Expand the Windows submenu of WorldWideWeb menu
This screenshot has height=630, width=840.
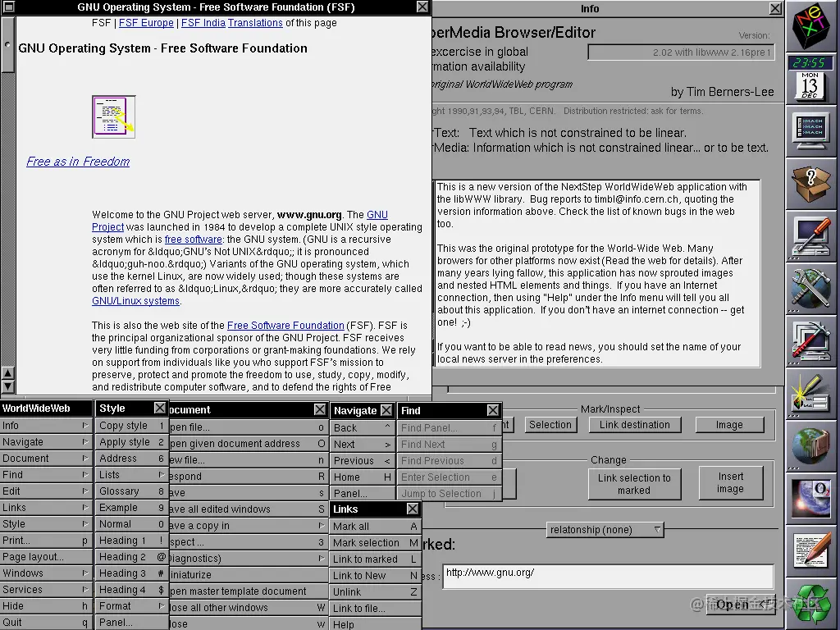pos(46,573)
